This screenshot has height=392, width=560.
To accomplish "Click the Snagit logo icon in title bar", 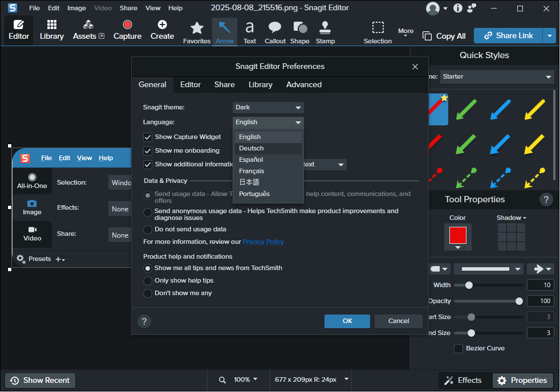I will pos(13,8).
